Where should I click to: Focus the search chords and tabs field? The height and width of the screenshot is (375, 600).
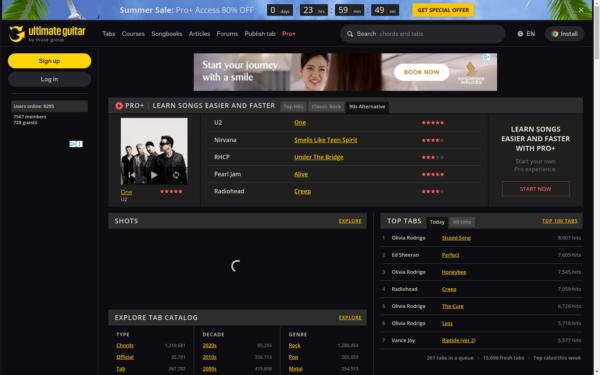[422, 34]
